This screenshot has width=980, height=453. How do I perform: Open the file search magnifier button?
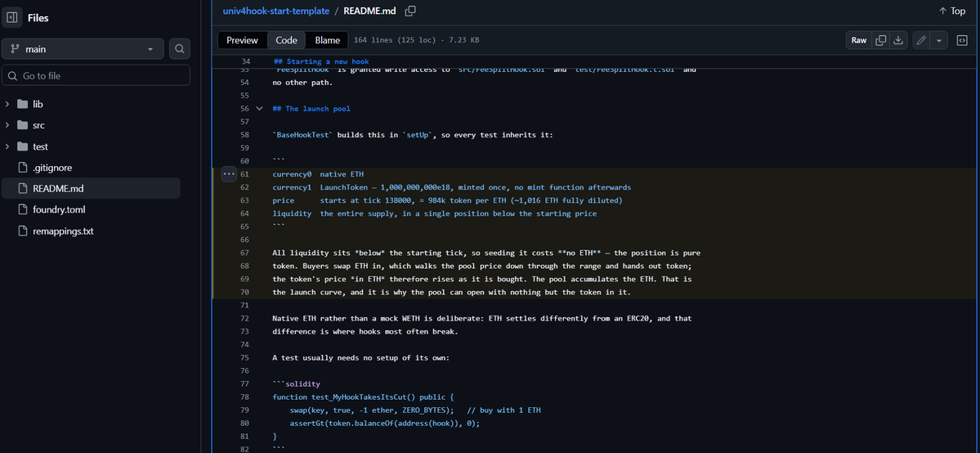coord(179,49)
